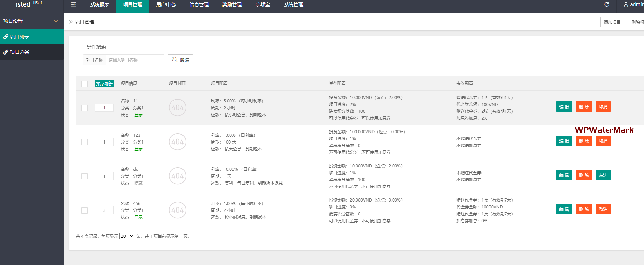This screenshot has width=644, height=265.
Task: Click the 项目名称 search input field
Action: click(x=135, y=60)
